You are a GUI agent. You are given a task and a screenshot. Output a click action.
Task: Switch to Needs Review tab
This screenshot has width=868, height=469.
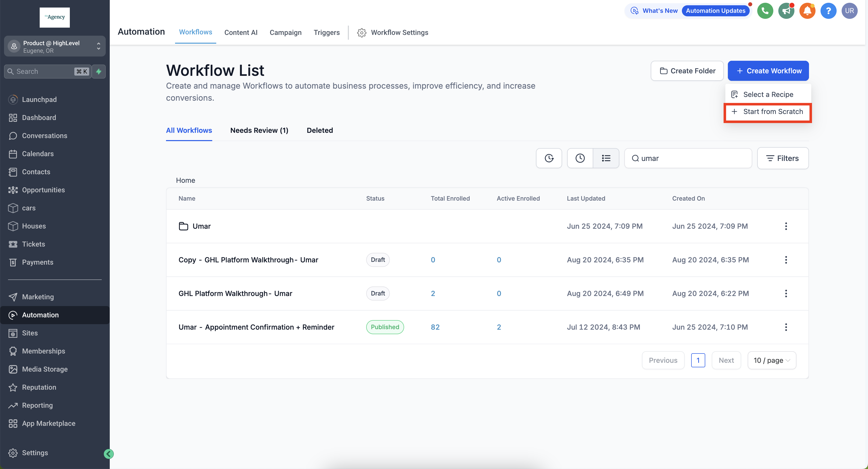[259, 130]
